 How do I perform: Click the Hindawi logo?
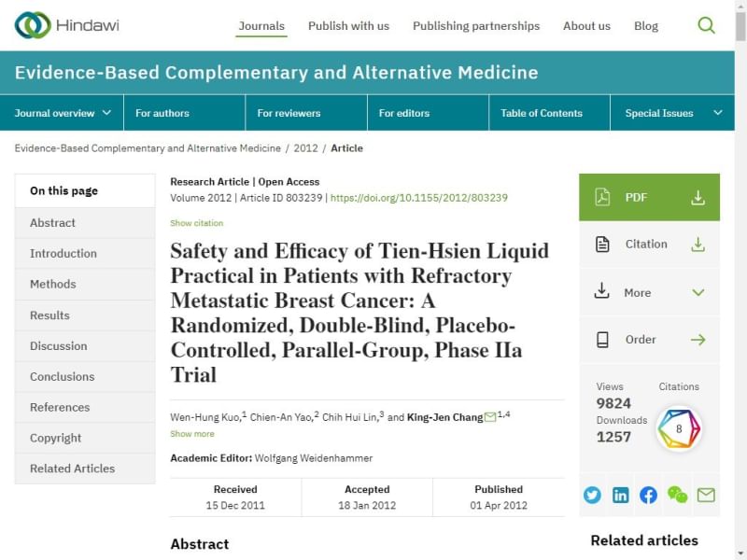tap(65, 25)
